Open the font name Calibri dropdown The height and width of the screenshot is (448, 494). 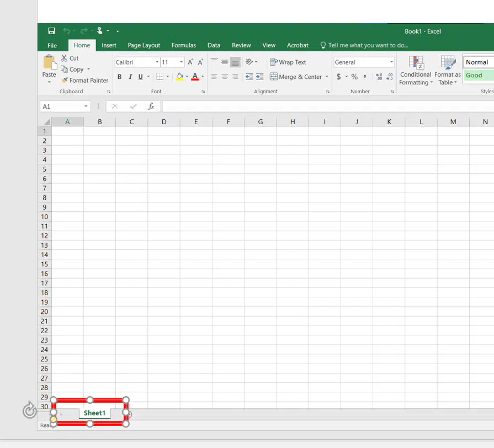pyautogui.click(x=157, y=62)
